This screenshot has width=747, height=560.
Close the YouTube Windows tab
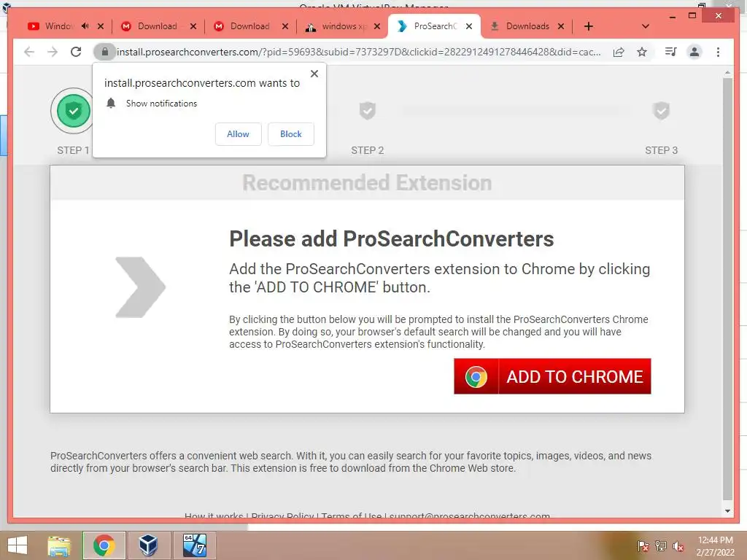point(101,26)
